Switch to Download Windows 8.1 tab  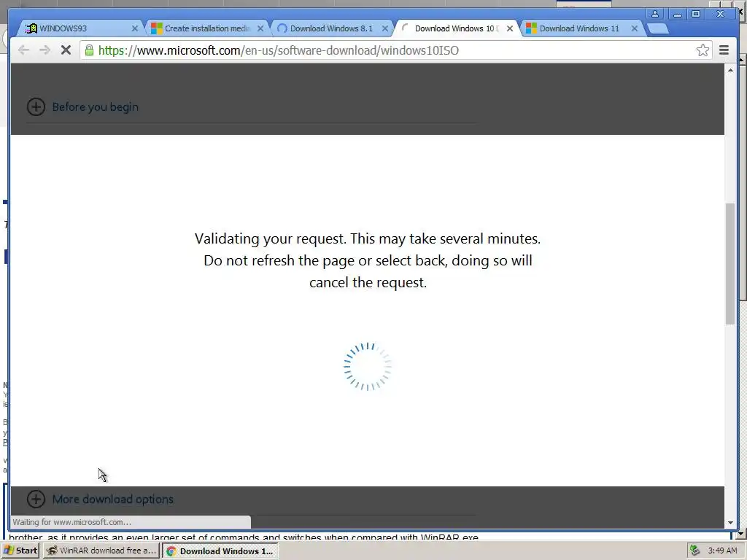click(x=331, y=28)
